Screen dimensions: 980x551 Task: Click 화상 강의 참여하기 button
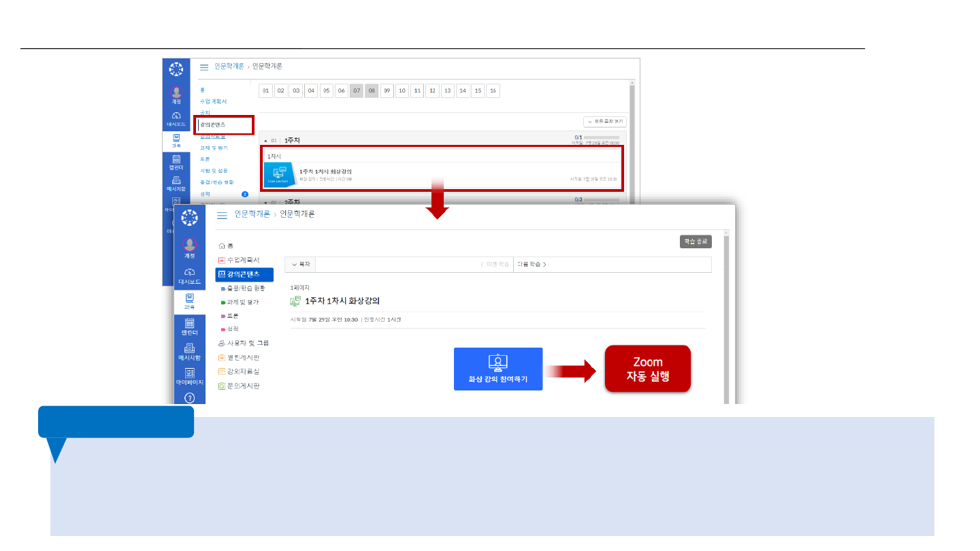point(498,369)
